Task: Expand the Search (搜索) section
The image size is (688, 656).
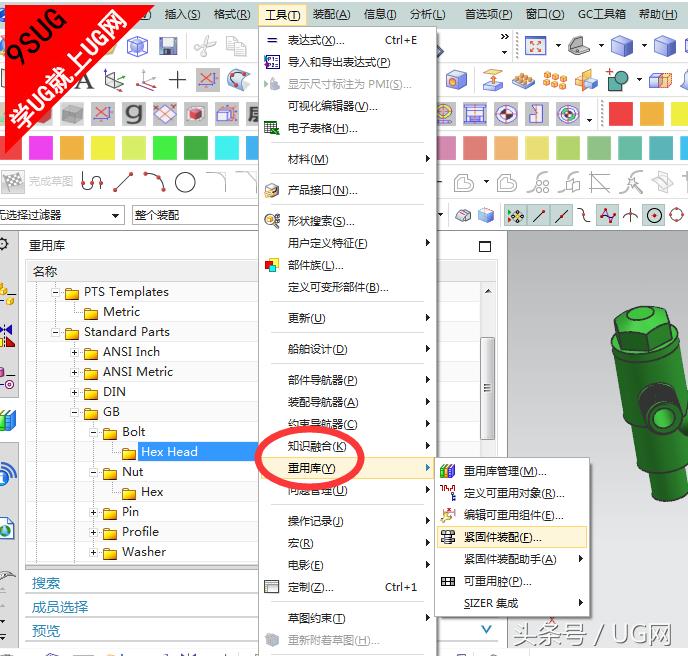Action: pyautogui.click(x=46, y=583)
